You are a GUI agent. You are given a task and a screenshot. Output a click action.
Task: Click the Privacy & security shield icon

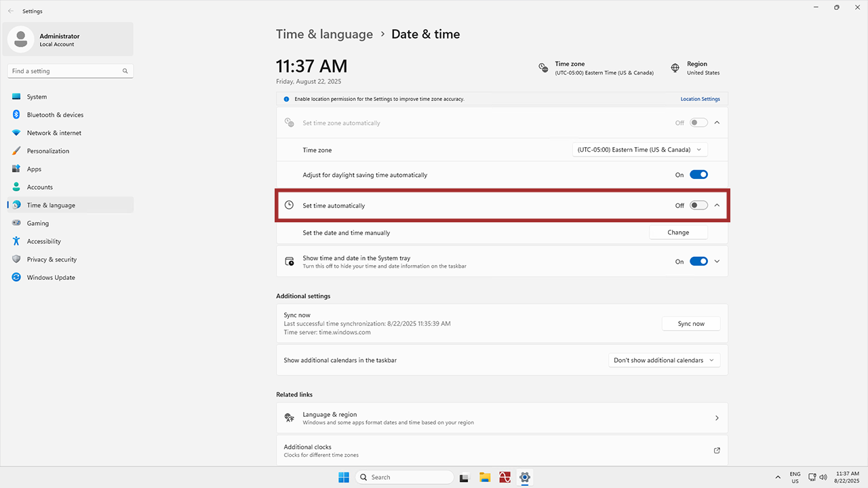pyautogui.click(x=16, y=260)
